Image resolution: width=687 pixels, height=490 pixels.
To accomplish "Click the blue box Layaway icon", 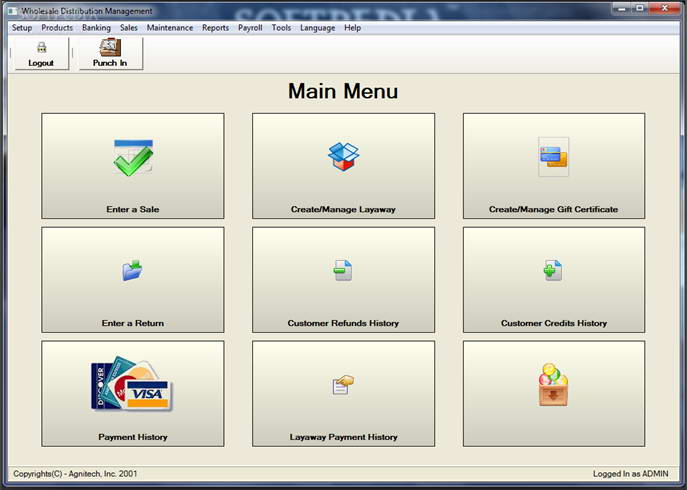I will [x=344, y=156].
